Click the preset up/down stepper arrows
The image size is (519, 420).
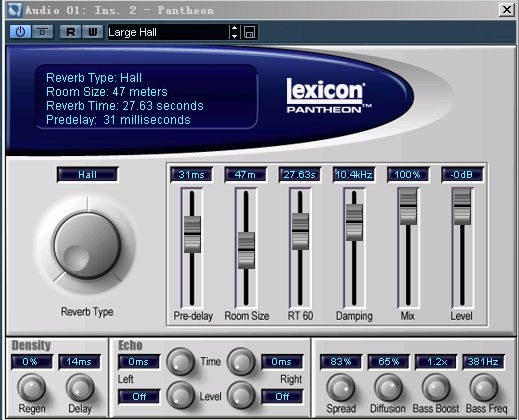pyautogui.click(x=234, y=32)
